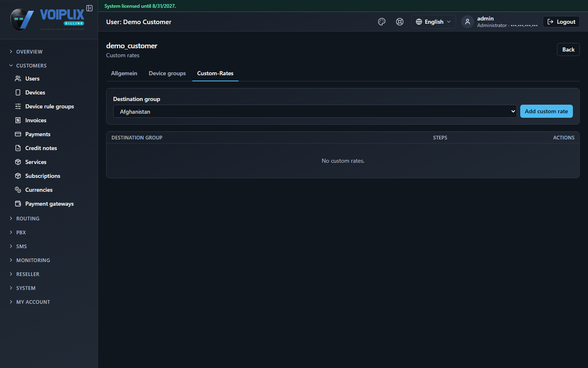Open the Destination group dropdown
Viewport: 588px width, 368px height.
point(315,111)
